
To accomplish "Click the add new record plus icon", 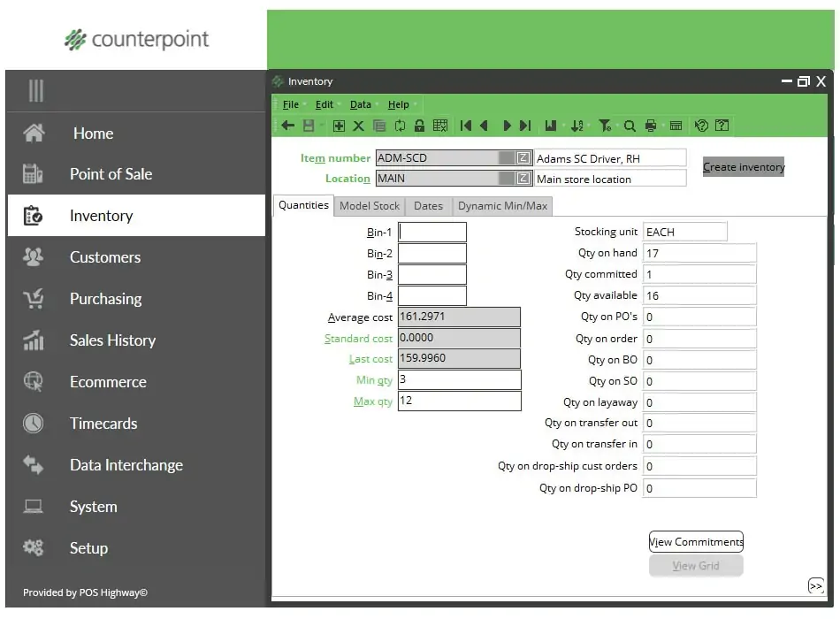I will coord(339,126).
